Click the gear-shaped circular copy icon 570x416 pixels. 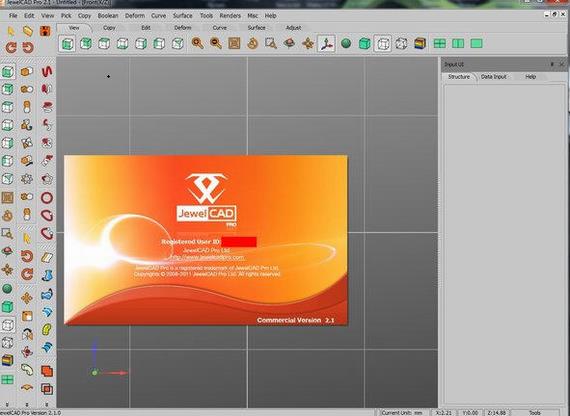(27, 179)
